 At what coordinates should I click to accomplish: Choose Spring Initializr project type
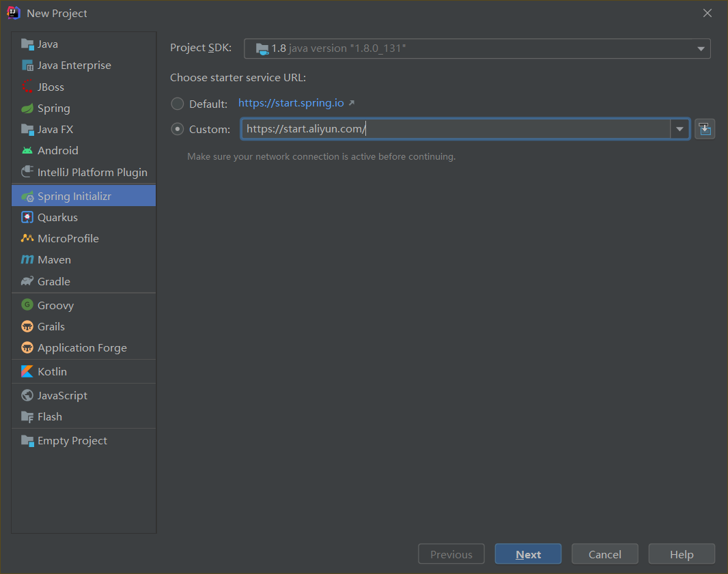pos(74,197)
